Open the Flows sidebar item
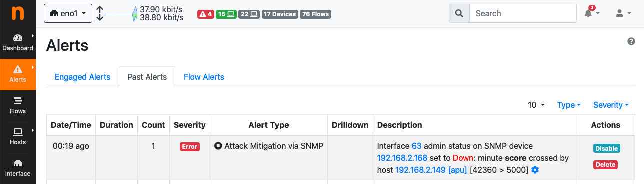Image resolution: width=644 pixels, height=184 pixels. [18, 106]
